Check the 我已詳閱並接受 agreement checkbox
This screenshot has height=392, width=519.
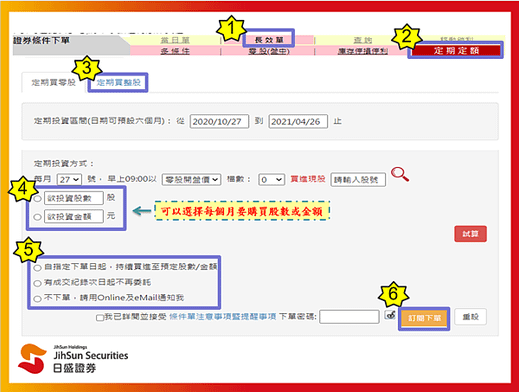(x=100, y=318)
